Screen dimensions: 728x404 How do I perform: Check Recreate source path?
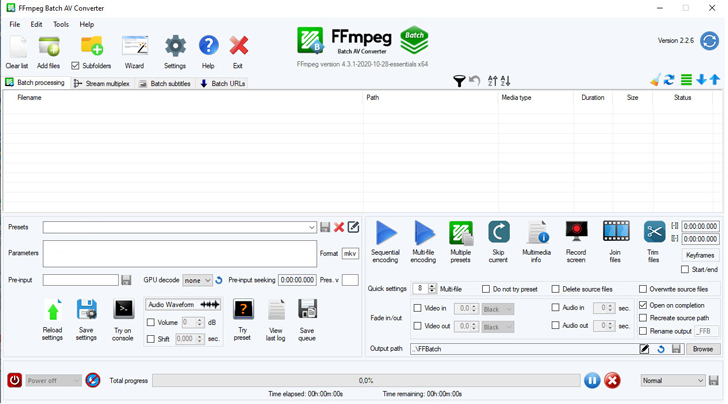coord(643,318)
